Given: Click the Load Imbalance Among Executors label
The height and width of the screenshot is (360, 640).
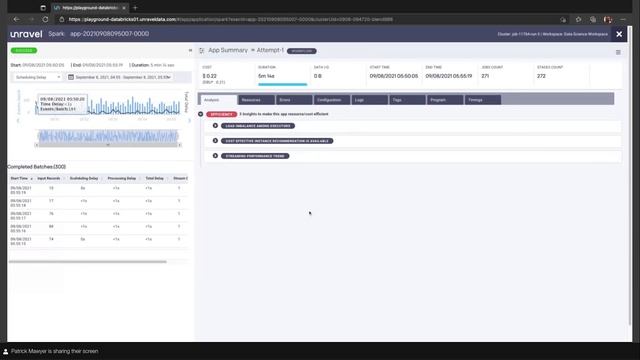Looking at the screenshot, I should 258,126.
